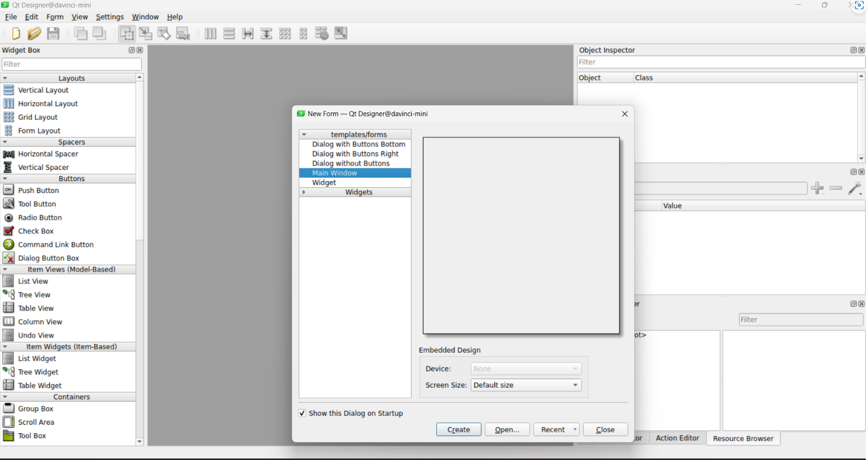Select the Command Link Button green arrow icon
The image size is (868, 460).
(x=9, y=244)
